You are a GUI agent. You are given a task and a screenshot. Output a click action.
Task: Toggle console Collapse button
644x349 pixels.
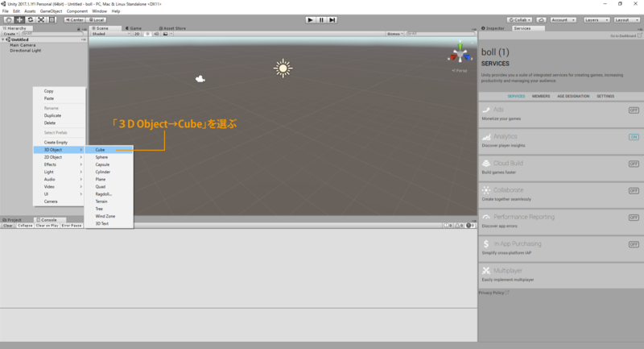25,226
